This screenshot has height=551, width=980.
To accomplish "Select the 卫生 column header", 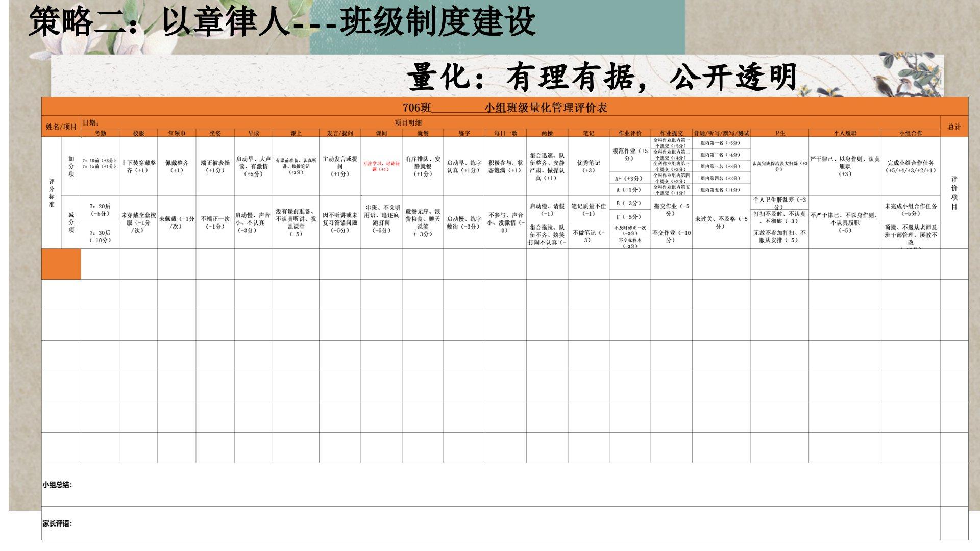I will [x=779, y=133].
